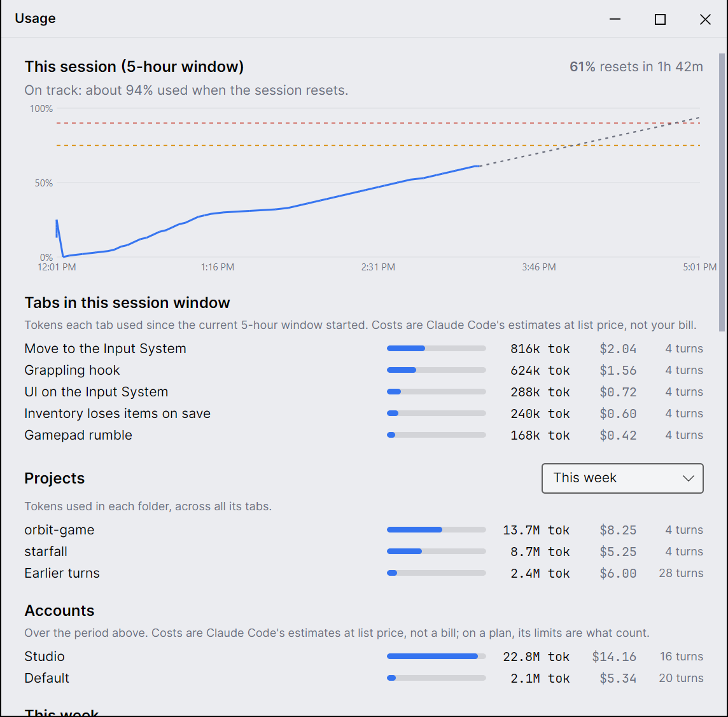Click the "$0.42" cost estimate
This screenshot has width=728, height=717.
point(618,435)
